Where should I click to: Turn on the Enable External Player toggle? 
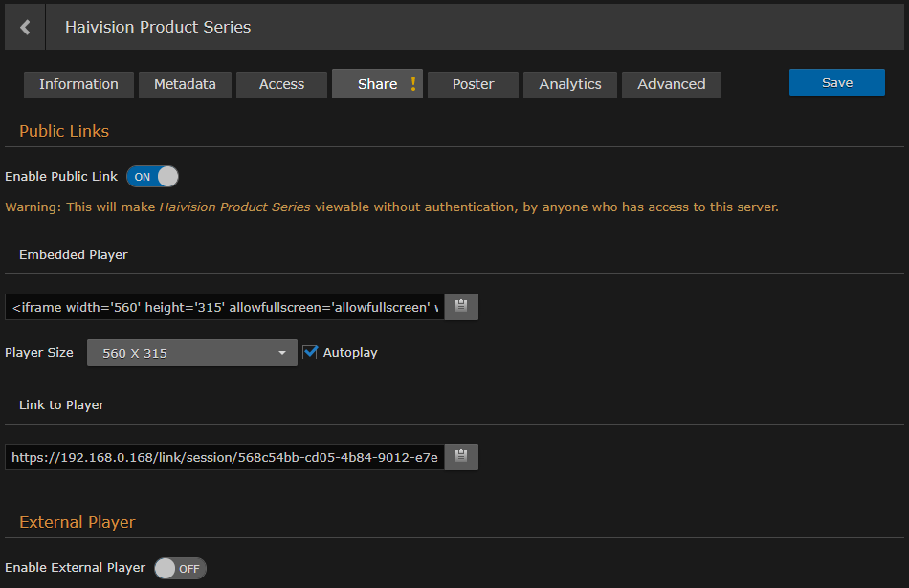click(180, 568)
